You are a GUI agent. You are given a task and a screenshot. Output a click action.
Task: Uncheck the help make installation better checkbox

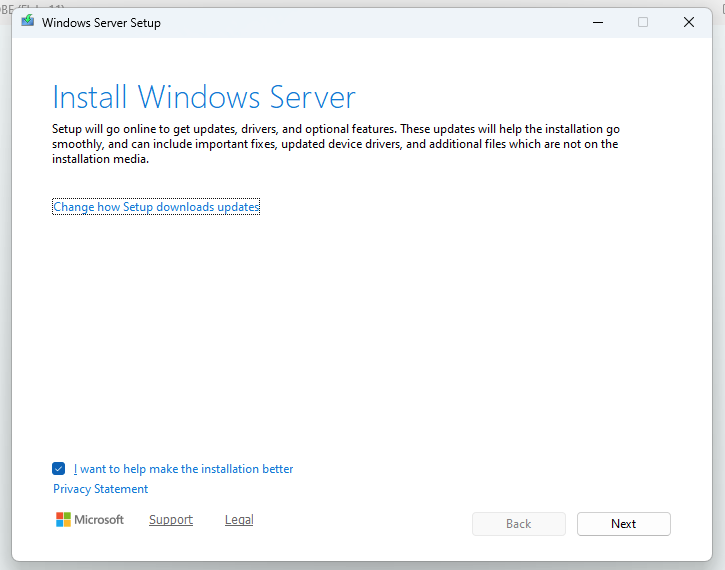[59, 469]
